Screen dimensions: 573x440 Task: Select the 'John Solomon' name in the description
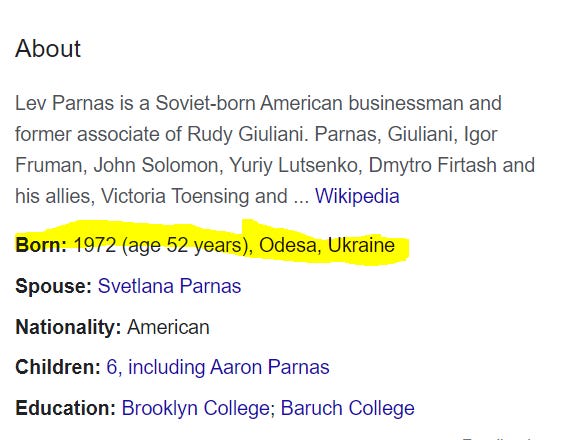tap(158, 165)
